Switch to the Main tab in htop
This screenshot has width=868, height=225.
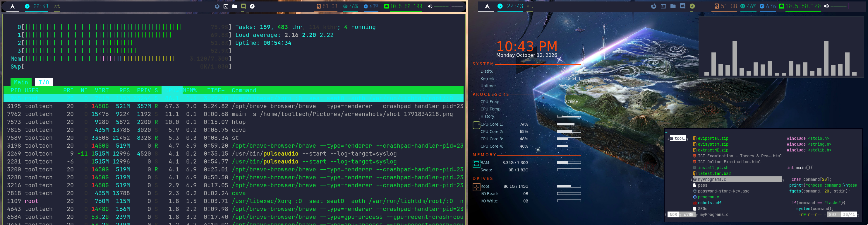tap(21, 82)
